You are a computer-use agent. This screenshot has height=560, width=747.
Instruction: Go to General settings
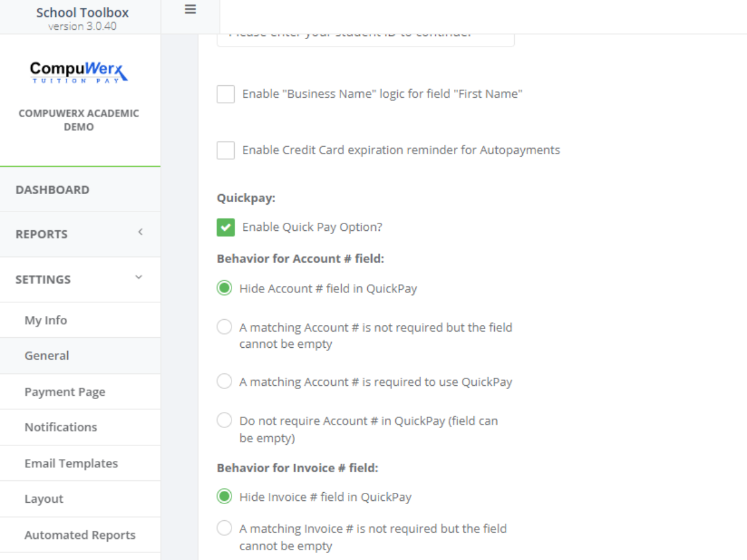[x=47, y=356]
